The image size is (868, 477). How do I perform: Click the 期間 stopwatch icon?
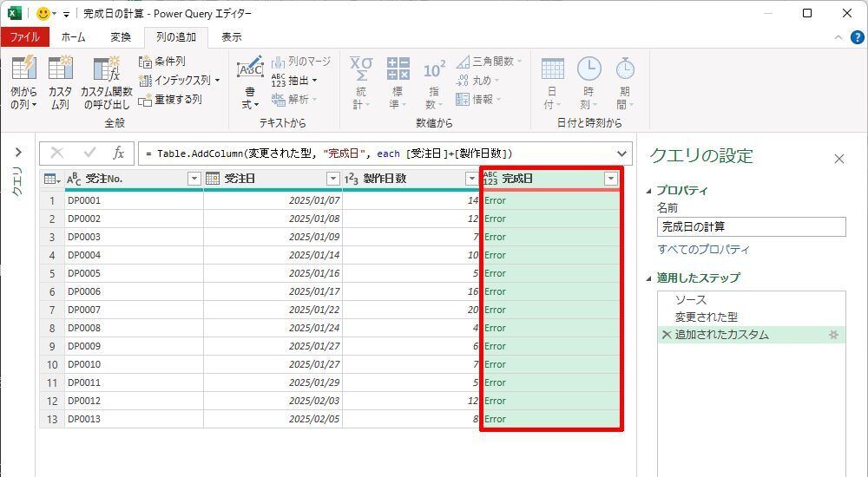624,69
